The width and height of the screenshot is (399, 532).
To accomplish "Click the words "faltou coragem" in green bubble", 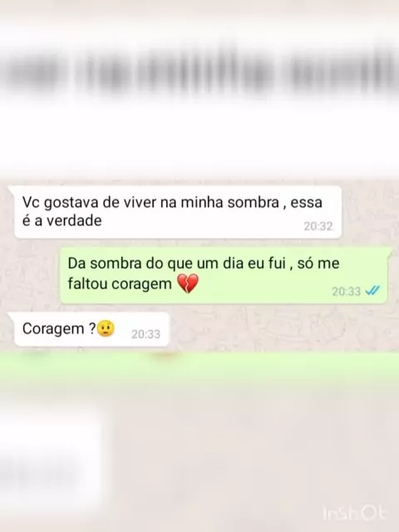I will pyautogui.click(x=120, y=283).
